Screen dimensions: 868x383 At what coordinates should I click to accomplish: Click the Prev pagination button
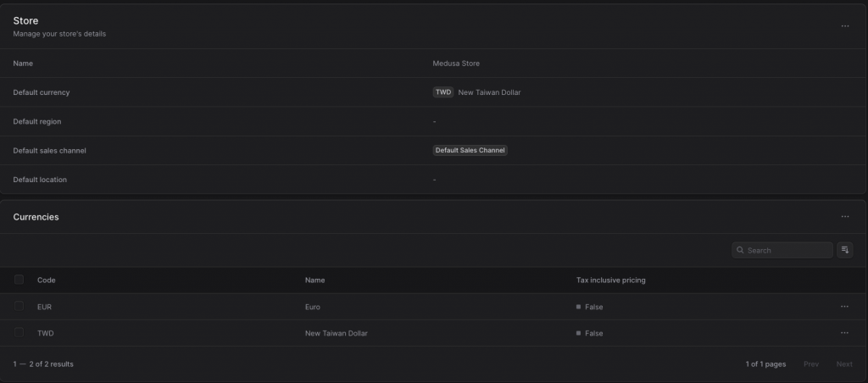(811, 364)
